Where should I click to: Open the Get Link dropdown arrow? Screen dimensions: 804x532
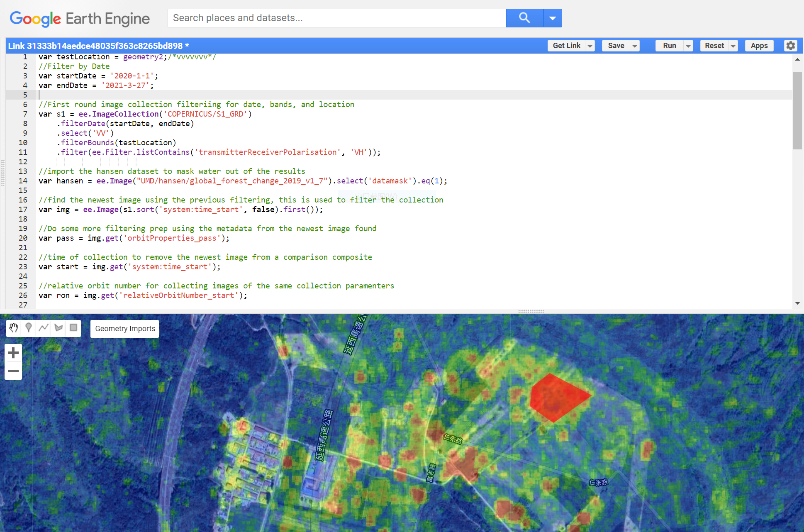[590, 46]
